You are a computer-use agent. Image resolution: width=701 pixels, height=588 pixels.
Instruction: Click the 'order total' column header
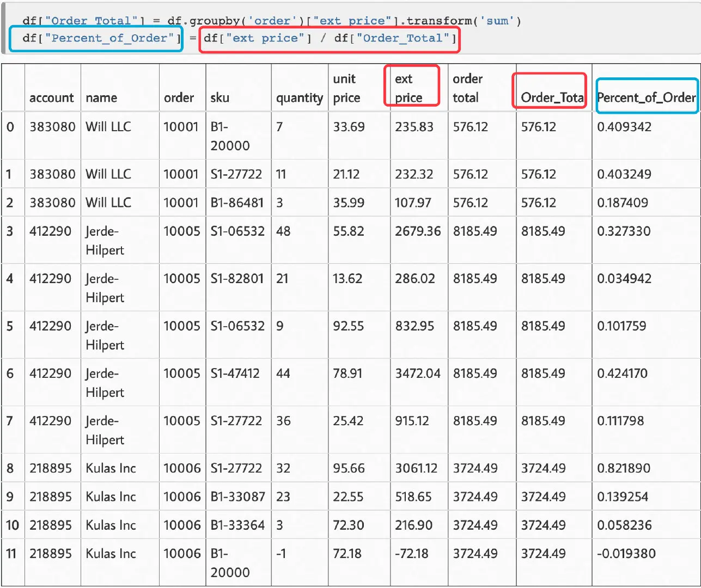tap(467, 88)
